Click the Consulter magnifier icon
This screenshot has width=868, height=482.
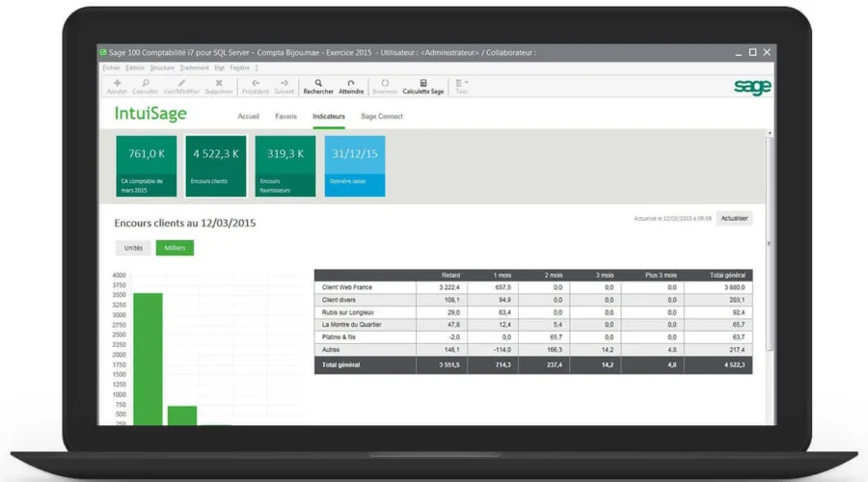(x=146, y=83)
